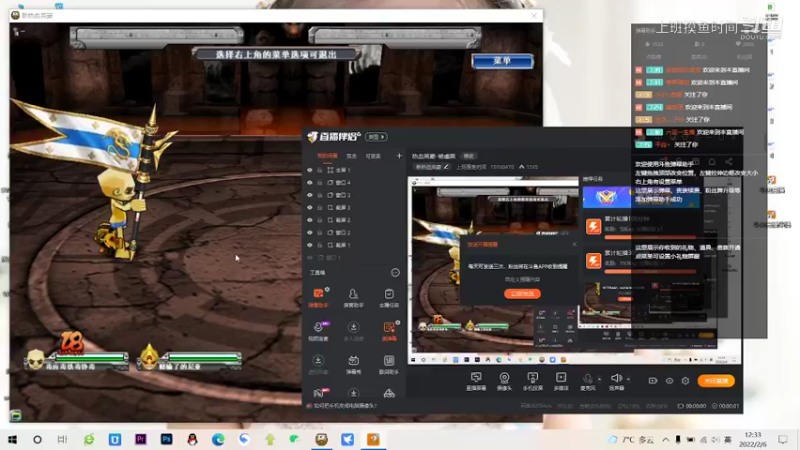Screen dimensions: 800x450
Task: Mute the 麦克风 microphone
Action: point(588,381)
